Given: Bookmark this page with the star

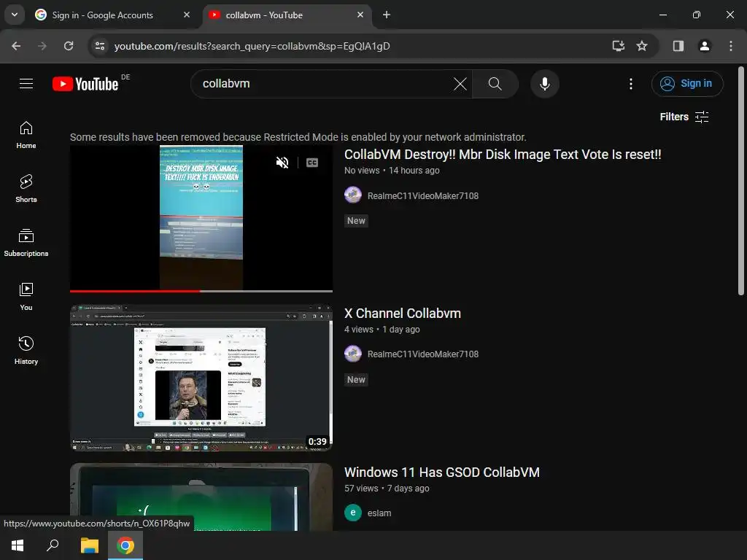Looking at the screenshot, I should [642, 46].
